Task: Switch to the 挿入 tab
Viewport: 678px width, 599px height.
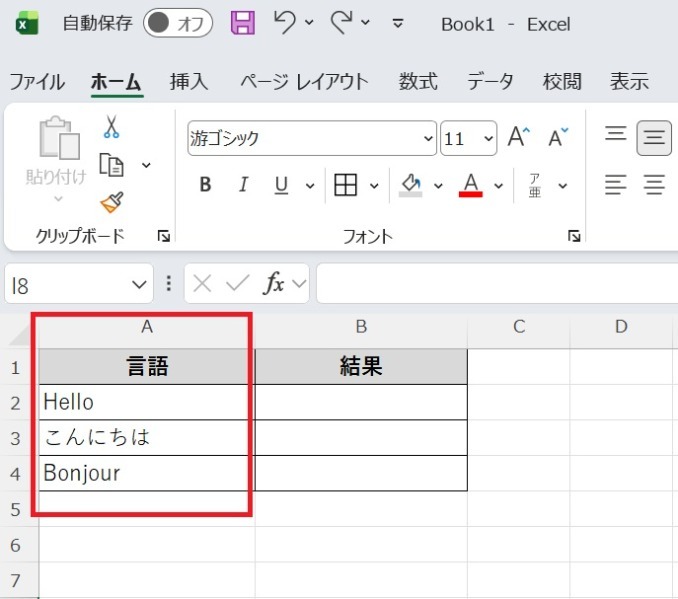Action: coord(189,82)
